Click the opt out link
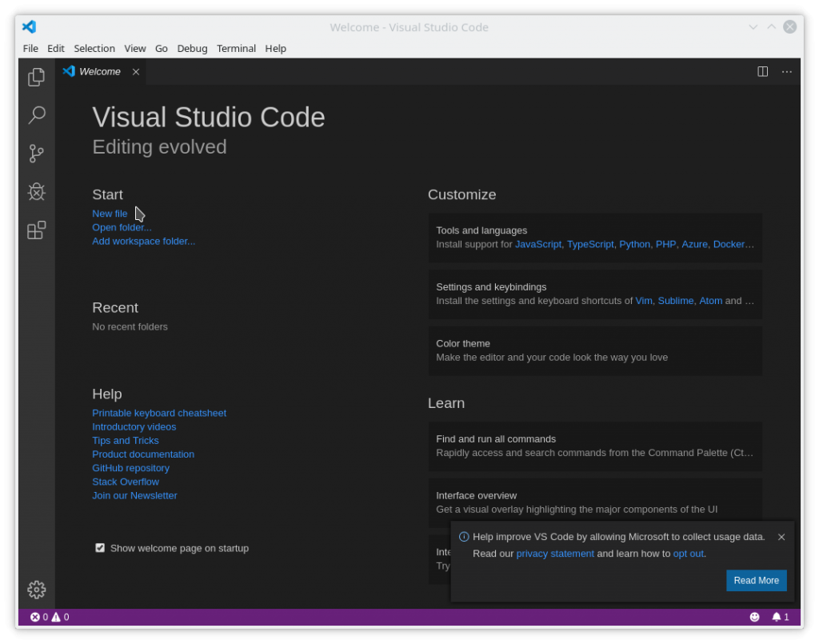This screenshot has width=819, height=644. [688, 554]
